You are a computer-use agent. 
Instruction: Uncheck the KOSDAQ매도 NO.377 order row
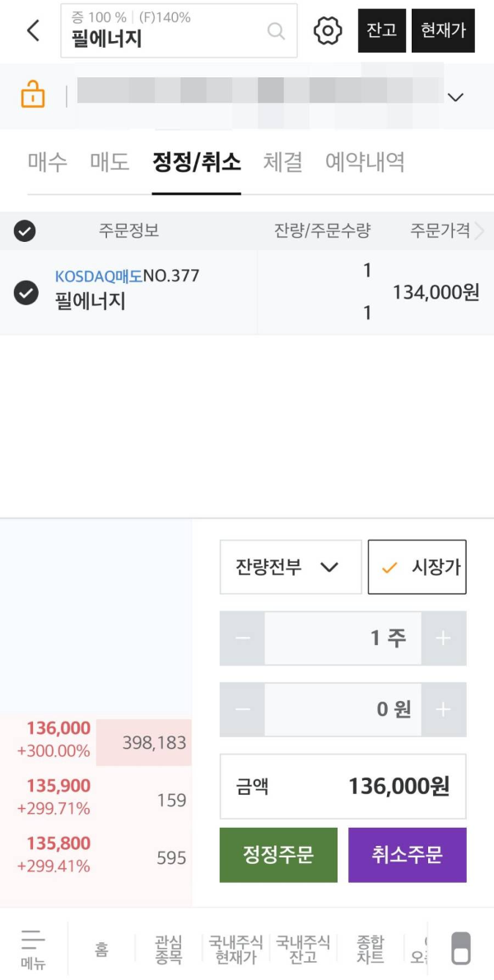tap(24, 291)
